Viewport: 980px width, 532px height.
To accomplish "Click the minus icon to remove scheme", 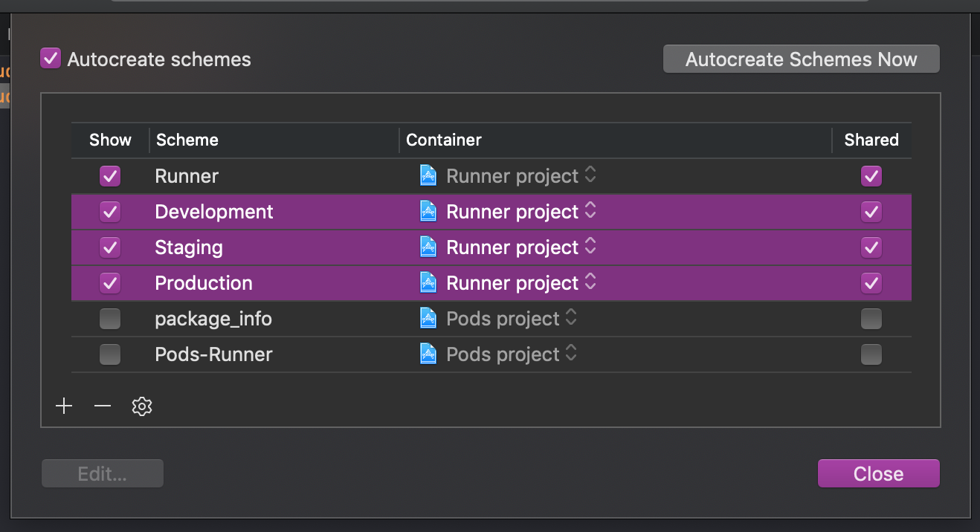I will 103,406.
